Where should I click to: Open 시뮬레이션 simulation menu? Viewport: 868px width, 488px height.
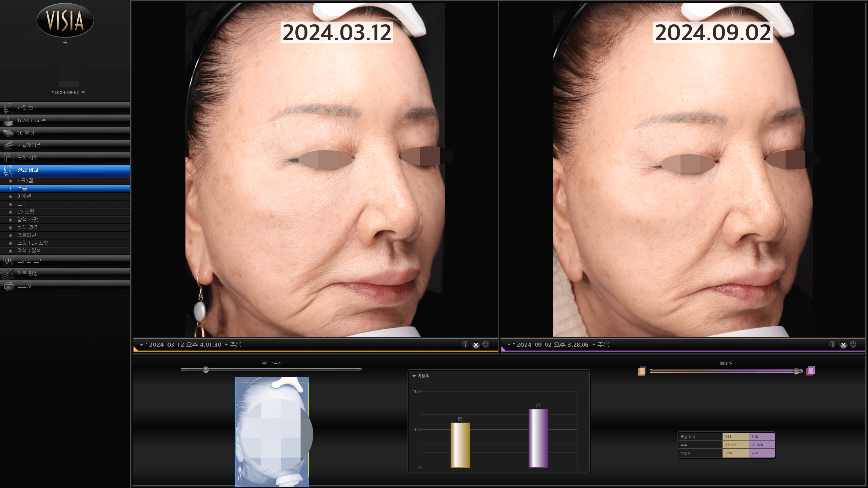coord(65,145)
